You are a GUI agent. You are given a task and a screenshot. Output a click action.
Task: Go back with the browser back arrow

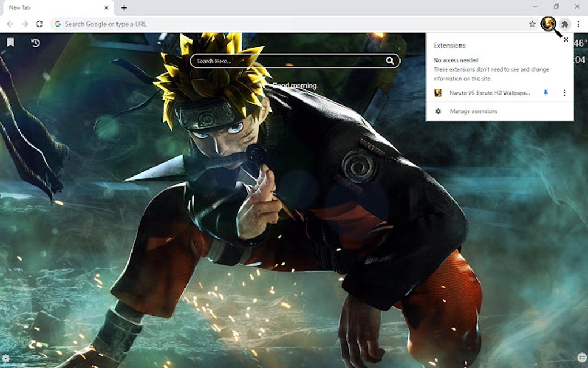point(10,24)
